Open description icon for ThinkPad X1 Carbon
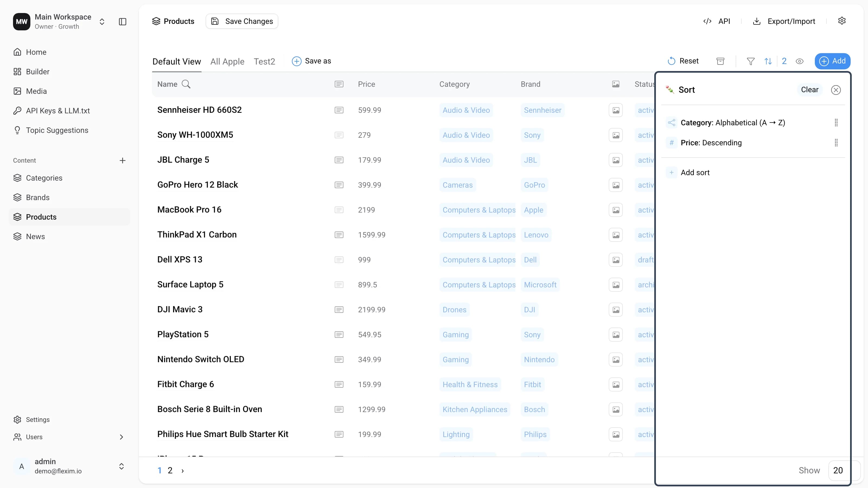The image size is (868, 488). (339, 235)
